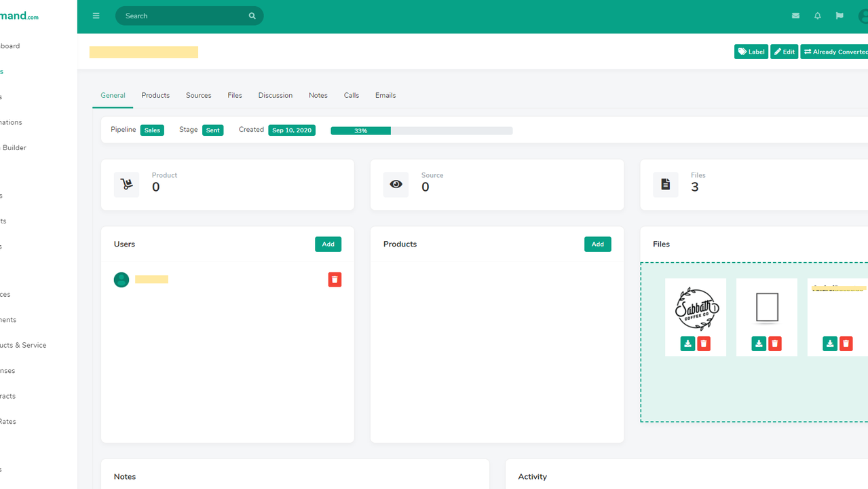Open the Discussion tab
The height and width of the screenshot is (489, 868).
[x=275, y=95]
